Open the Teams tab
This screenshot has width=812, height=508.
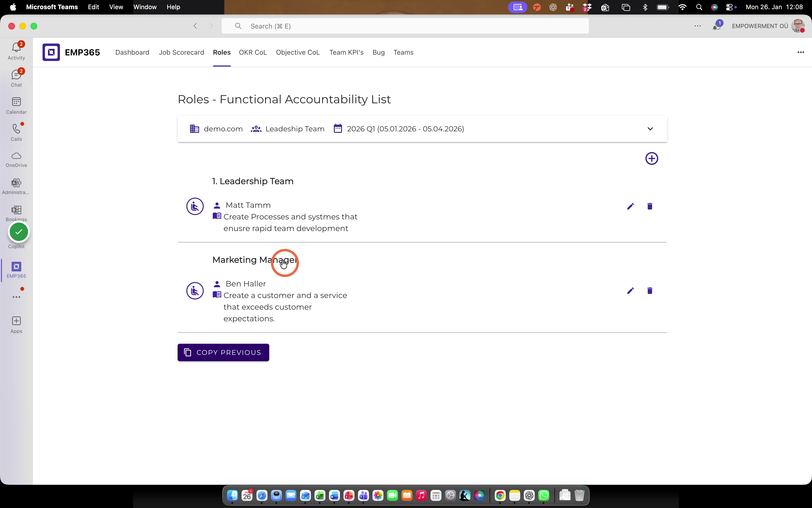[403, 52]
